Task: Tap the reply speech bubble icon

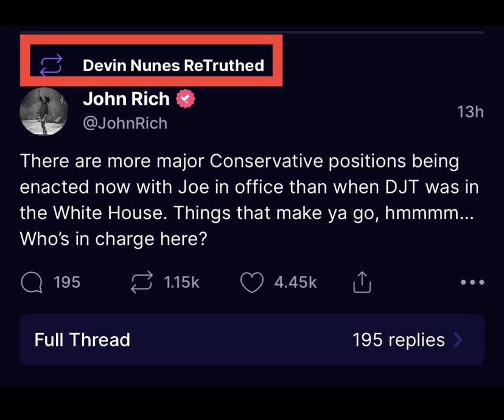Action: [x=30, y=282]
